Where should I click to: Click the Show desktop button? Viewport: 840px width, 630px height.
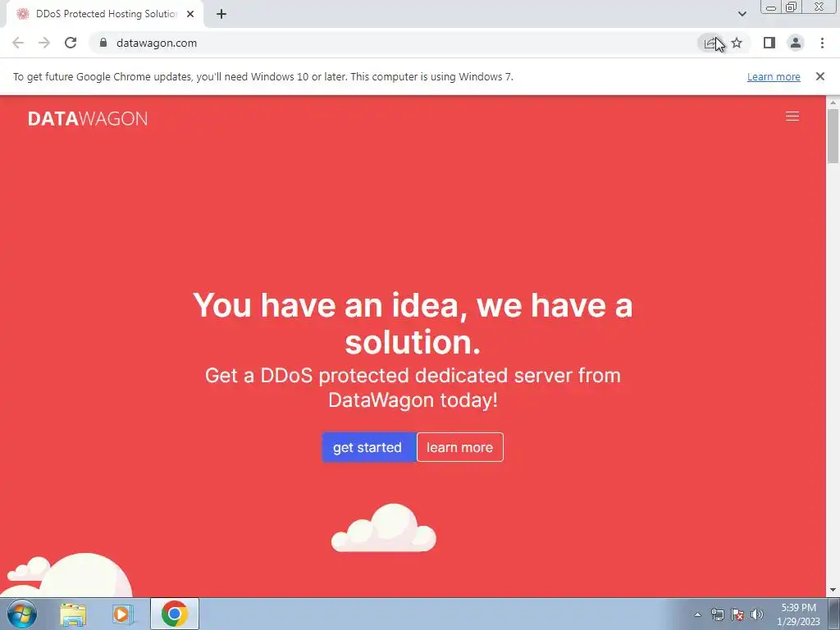(834, 614)
